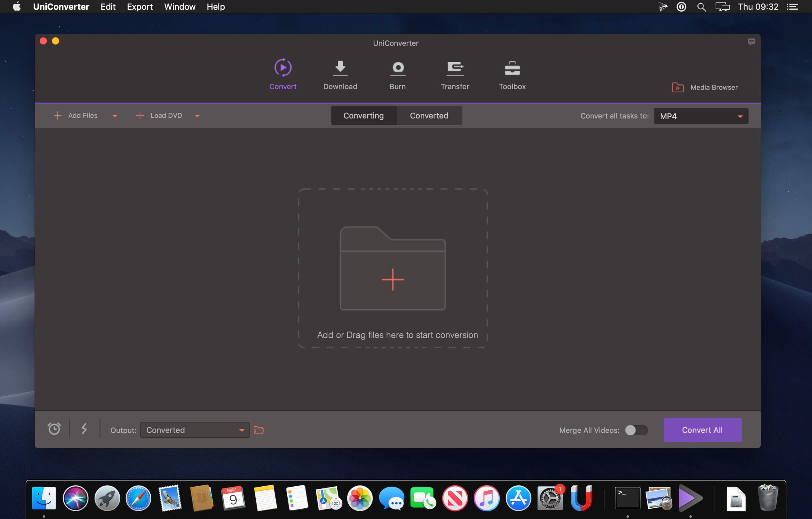
Task: Click the Convert All button
Action: click(702, 430)
